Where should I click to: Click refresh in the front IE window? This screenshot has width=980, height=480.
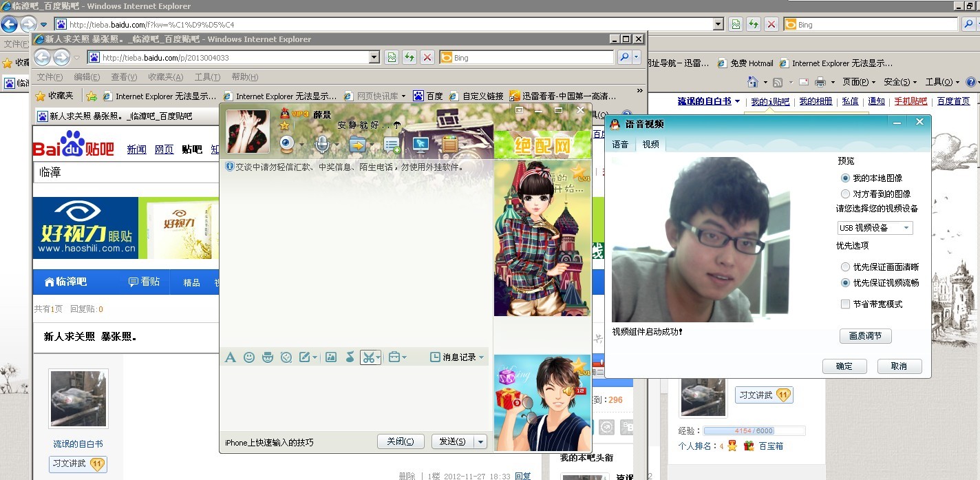409,58
